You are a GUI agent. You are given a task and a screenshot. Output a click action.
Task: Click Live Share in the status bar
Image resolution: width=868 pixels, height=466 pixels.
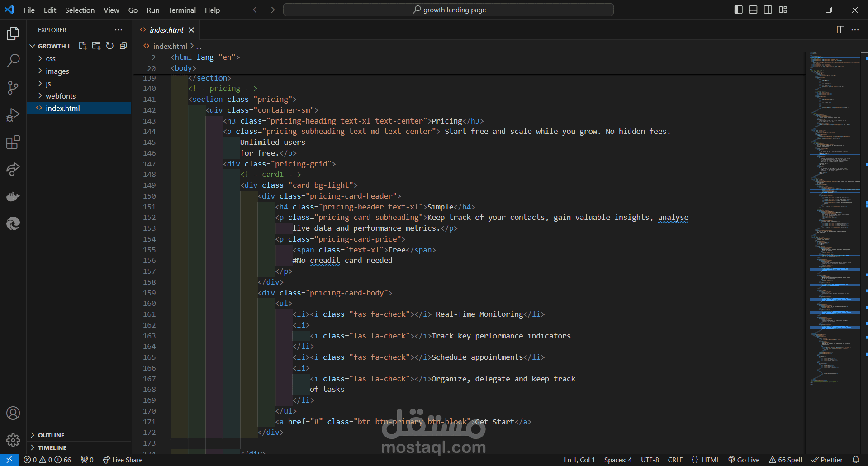tap(123, 460)
